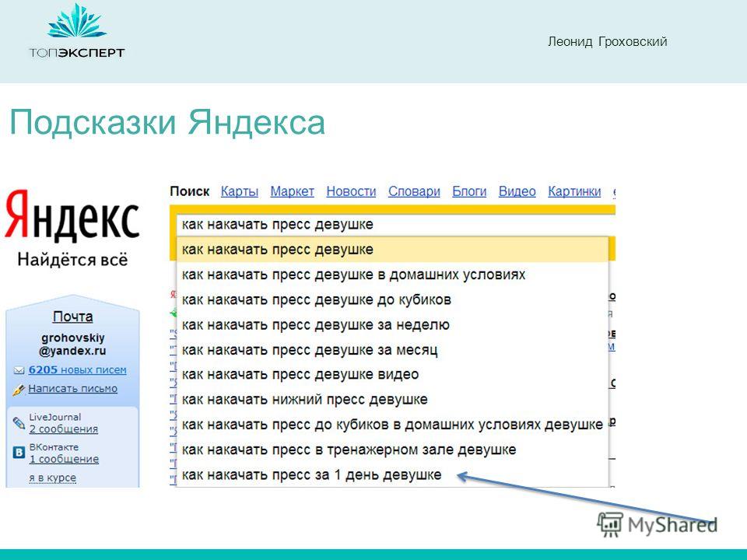This screenshot has height=560, width=747.
Task: Open the Словари tab
Action: click(414, 191)
